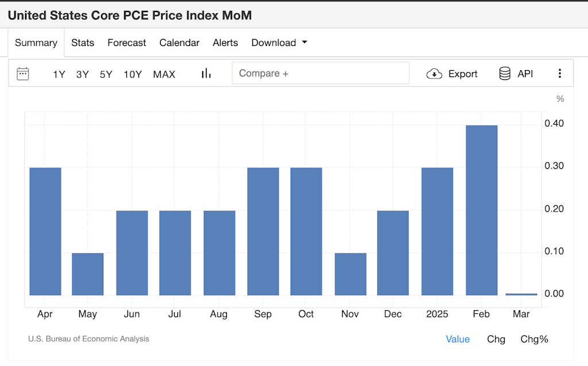Viewport: 588px width, 366px height.
Task: Expand the Download dropdown menu
Action: coord(279,43)
